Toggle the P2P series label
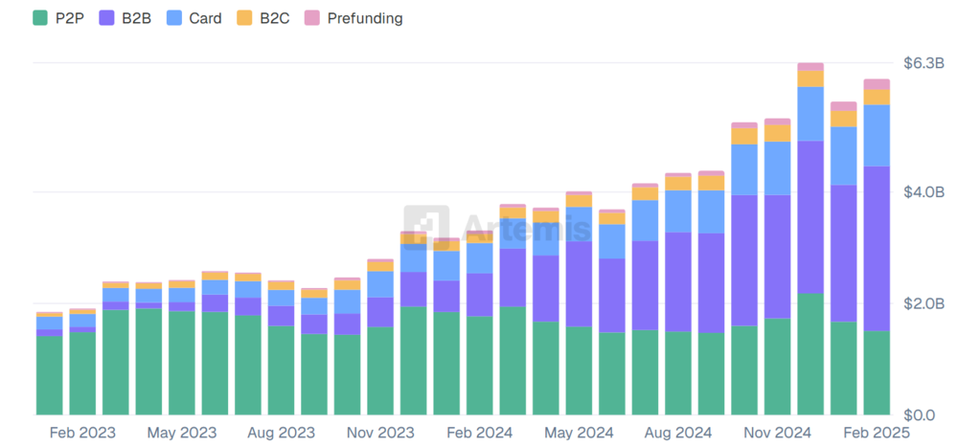Viewport: 980px width, 446px height. click(72, 18)
